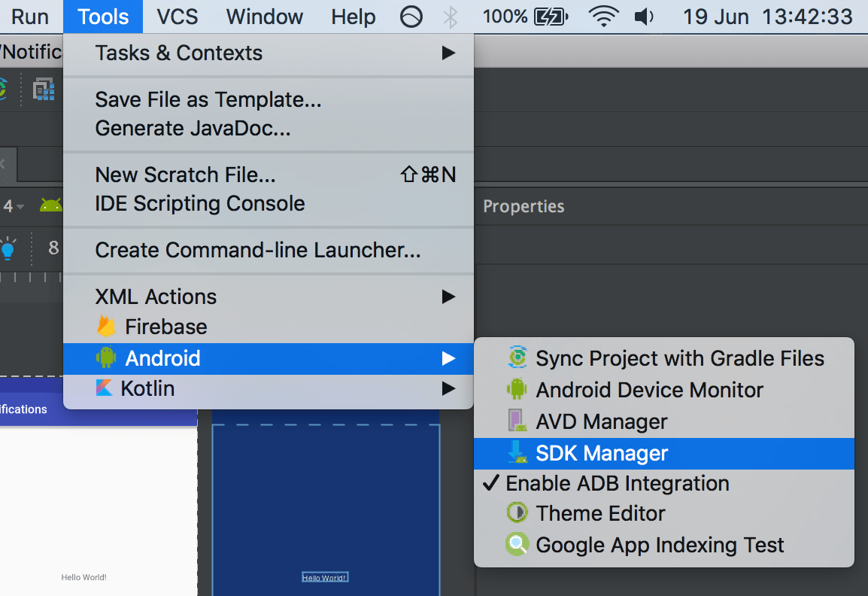The image size is (868, 596).
Task: Click the SDK Manager download icon
Action: 517,452
